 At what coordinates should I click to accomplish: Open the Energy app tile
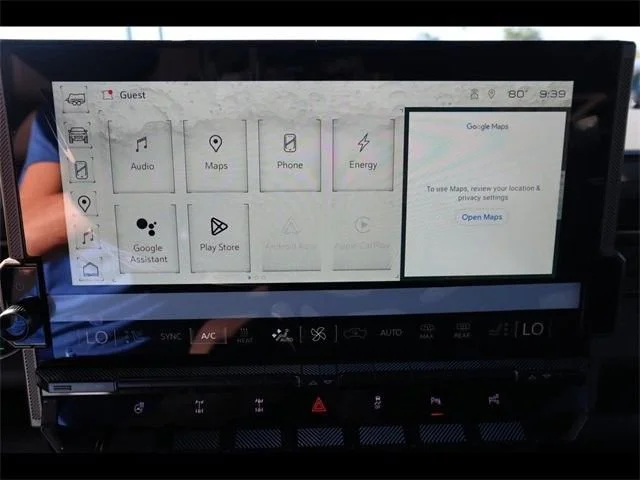363,155
